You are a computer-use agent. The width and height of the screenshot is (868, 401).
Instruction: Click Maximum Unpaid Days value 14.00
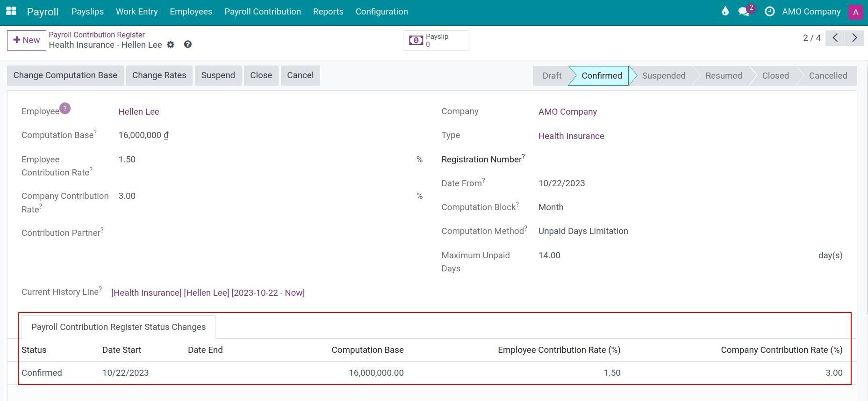click(549, 255)
